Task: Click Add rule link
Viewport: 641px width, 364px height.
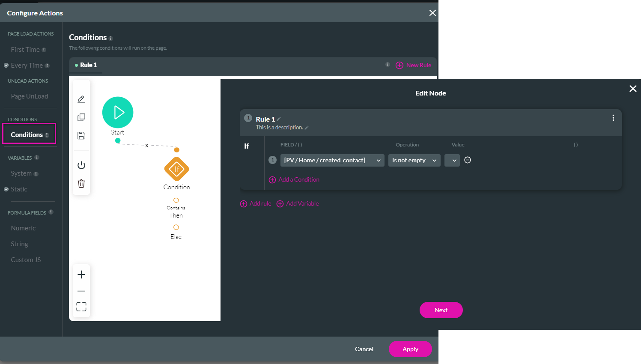Action: [256, 203]
